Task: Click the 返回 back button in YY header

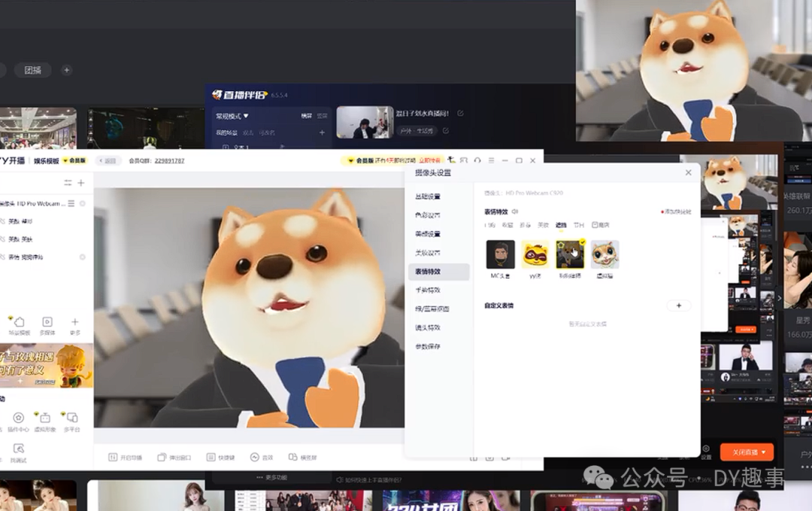Action: (108, 160)
